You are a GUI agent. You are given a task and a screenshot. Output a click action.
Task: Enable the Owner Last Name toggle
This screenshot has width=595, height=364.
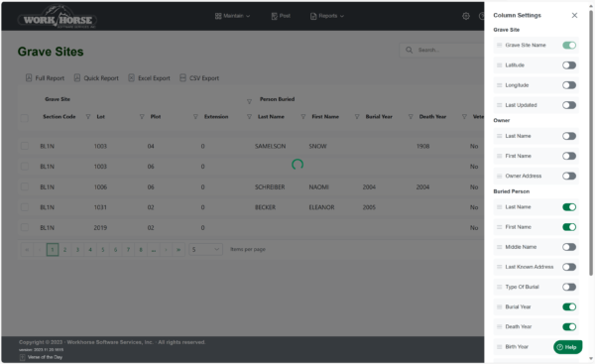[x=569, y=136]
